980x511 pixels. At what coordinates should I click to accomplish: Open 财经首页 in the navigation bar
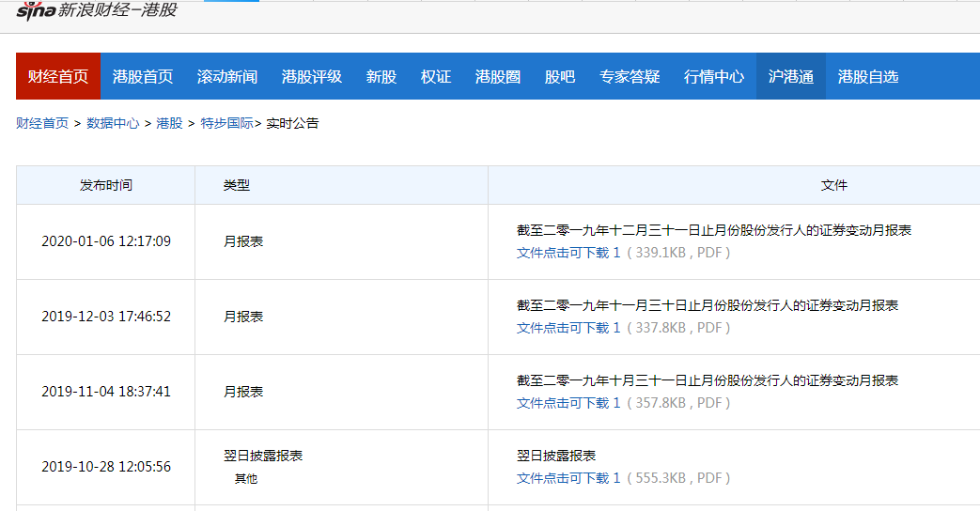click(58, 76)
